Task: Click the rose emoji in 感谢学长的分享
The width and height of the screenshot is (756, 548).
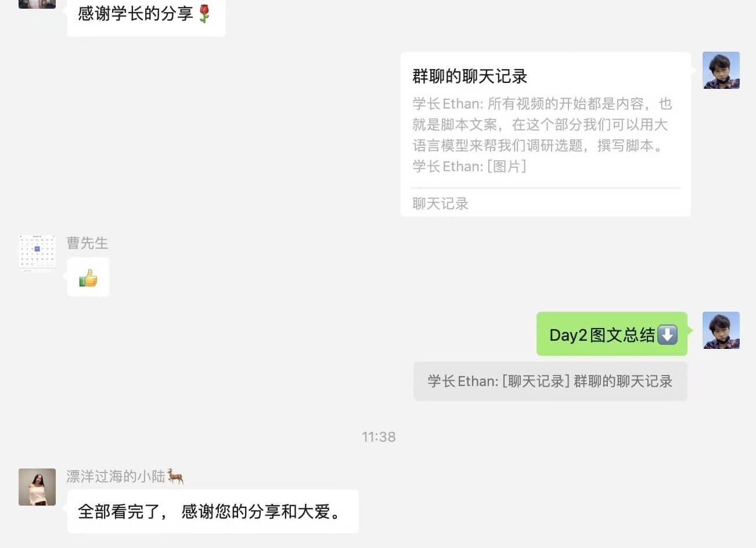Action: (204, 14)
